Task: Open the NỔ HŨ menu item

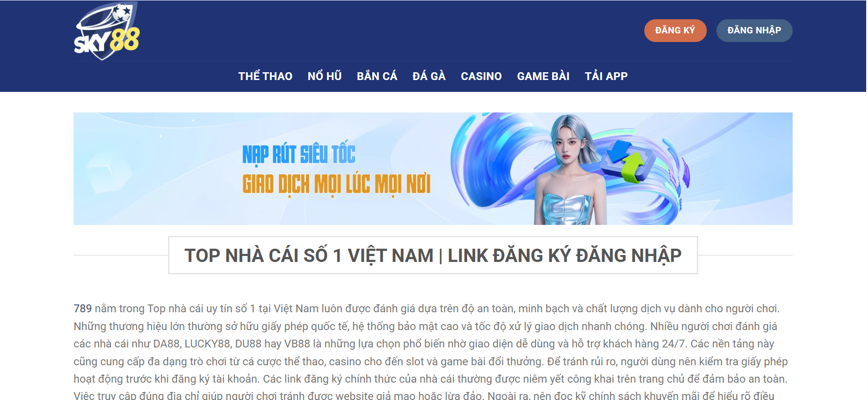Action: 325,76
